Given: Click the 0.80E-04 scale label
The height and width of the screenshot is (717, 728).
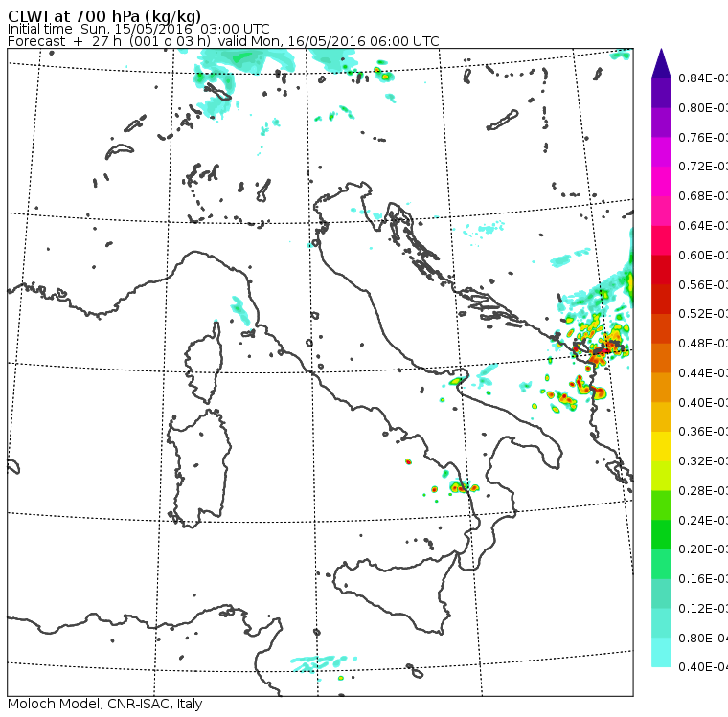Looking at the screenshot, I should pyautogui.click(x=703, y=639).
